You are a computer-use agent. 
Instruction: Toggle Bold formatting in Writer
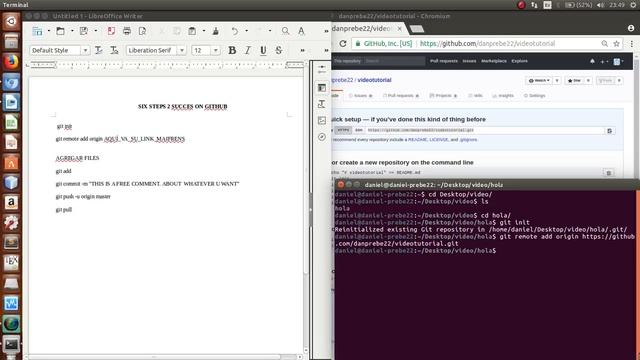click(232, 50)
